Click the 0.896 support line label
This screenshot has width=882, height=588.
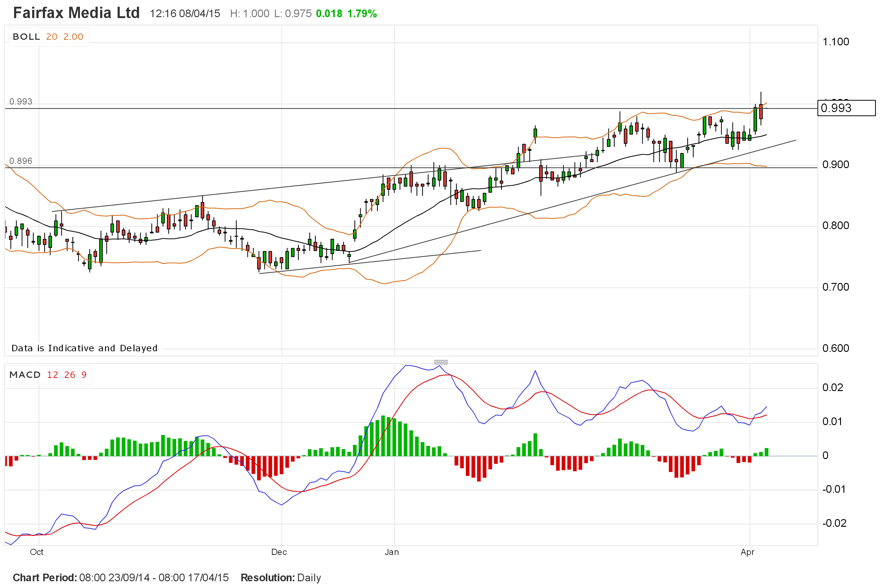tap(21, 161)
